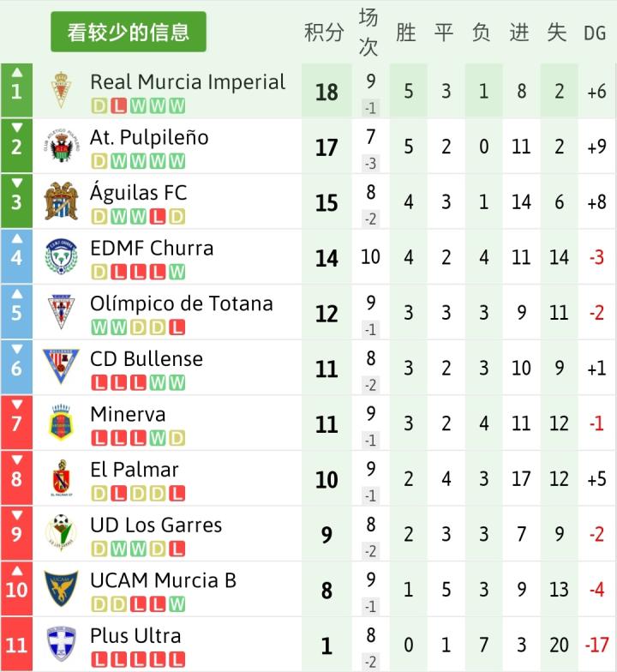The width and height of the screenshot is (617, 672).
Task: Click Águilas FC club crest
Action: (x=61, y=201)
